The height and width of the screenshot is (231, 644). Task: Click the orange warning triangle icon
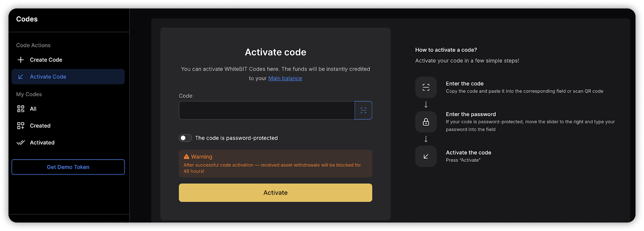click(x=186, y=157)
